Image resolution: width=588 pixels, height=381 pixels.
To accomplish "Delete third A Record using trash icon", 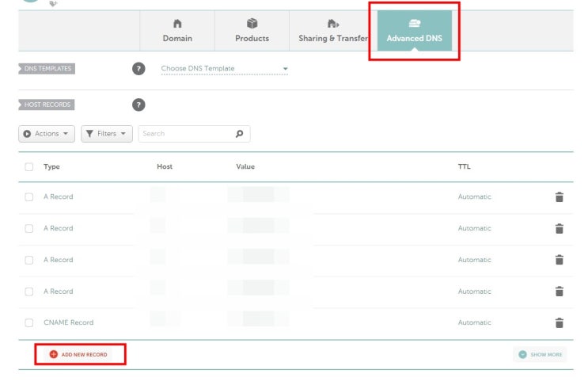I will tap(560, 260).
